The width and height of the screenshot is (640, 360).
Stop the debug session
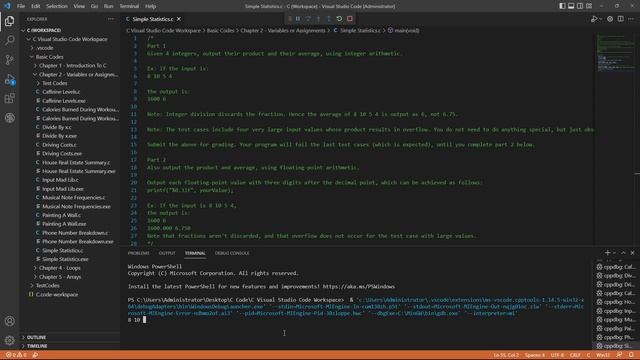[x=350, y=19]
